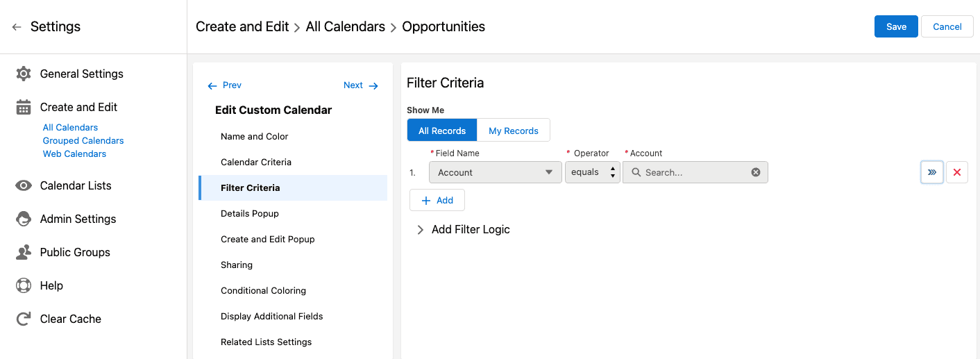Screen dimensions: 980x359
Task: Delete filter row with red X
Action: [x=957, y=172]
